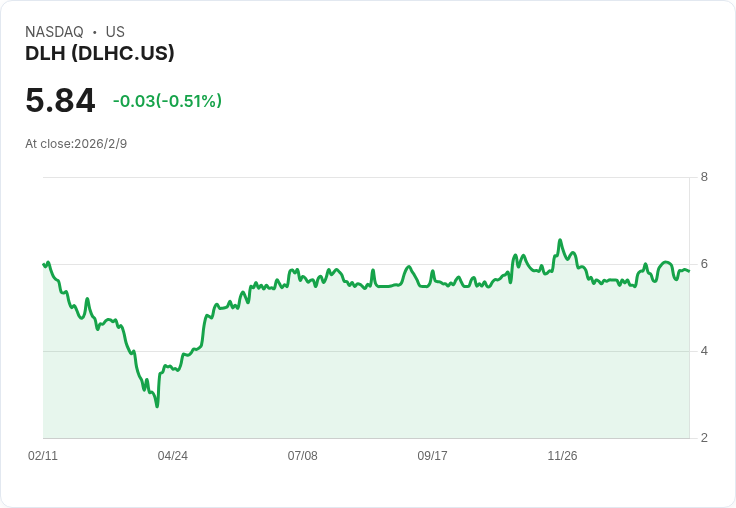The image size is (736, 508).
Task: Click the US market label
Action: click(x=115, y=32)
